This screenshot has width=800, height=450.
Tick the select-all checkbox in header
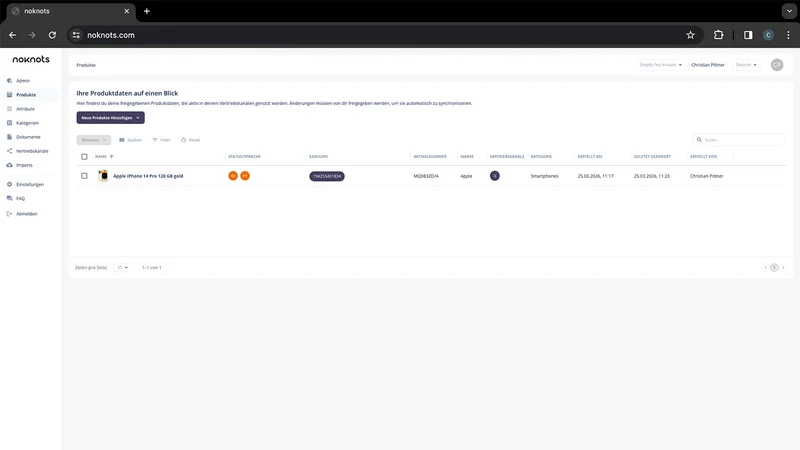pyautogui.click(x=84, y=157)
